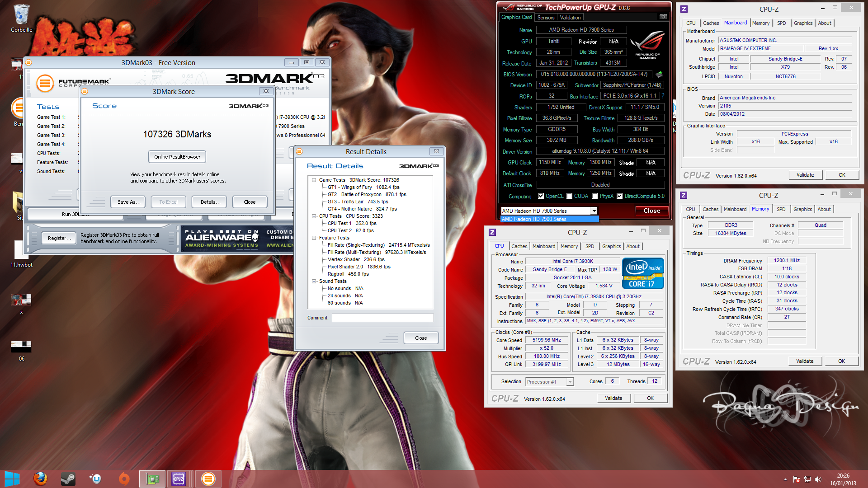The image size is (868, 488).
Task: Click the network icon in system tray
Action: (x=807, y=479)
